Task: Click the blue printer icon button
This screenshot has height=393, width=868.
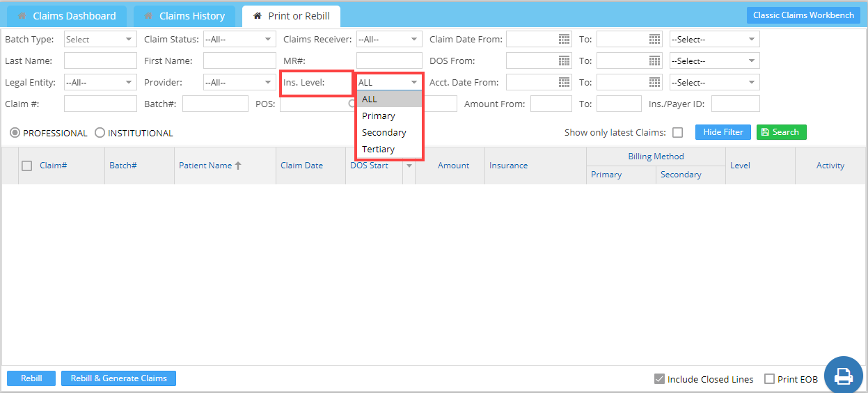Action: coord(843,376)
